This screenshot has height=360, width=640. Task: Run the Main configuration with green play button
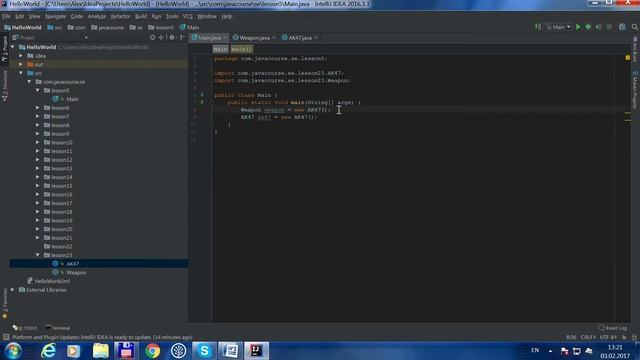click(578, 27)
